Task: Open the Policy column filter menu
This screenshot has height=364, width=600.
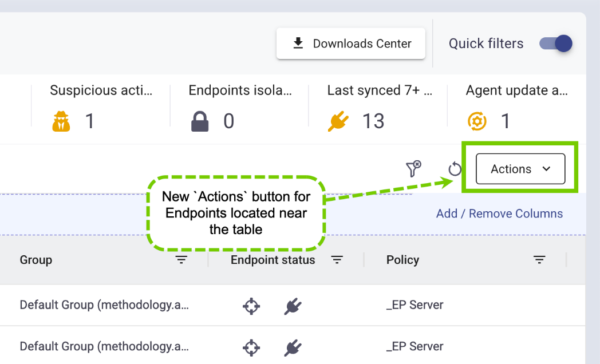Action: 539,260
